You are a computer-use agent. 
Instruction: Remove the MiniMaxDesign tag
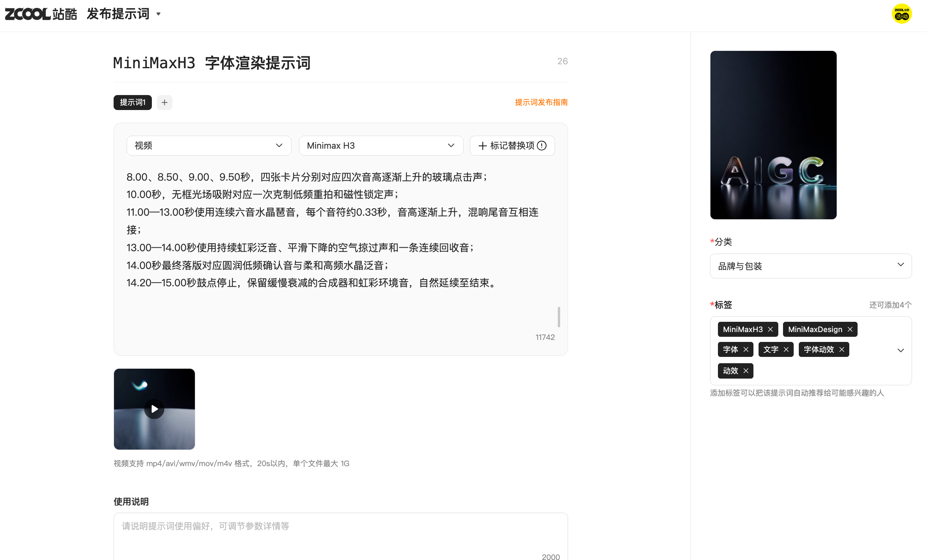point(850,329)
